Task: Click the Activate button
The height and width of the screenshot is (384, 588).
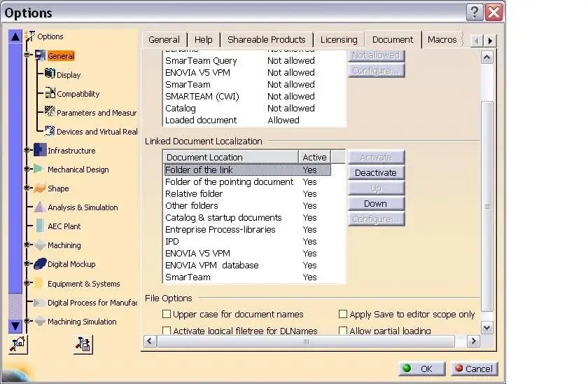Action: click(x=376, y=157)
